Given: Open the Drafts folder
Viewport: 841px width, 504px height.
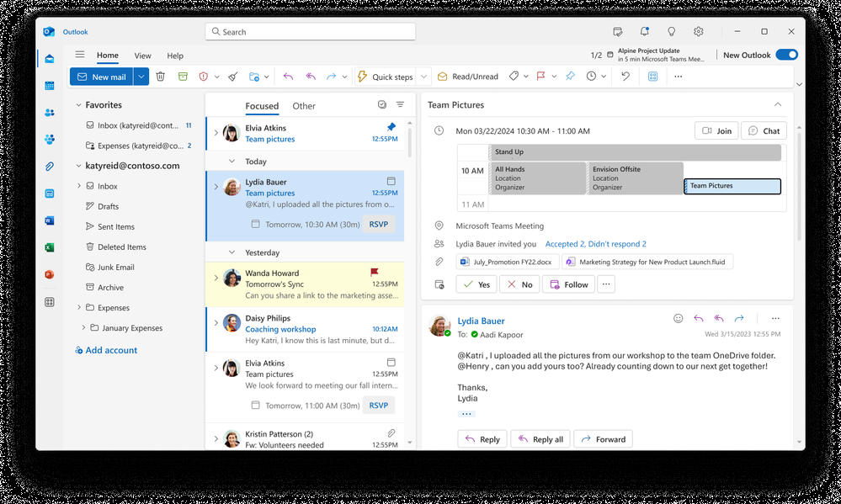Looking at the screenshot, I should pyautogui.click(x=108, y=206).
